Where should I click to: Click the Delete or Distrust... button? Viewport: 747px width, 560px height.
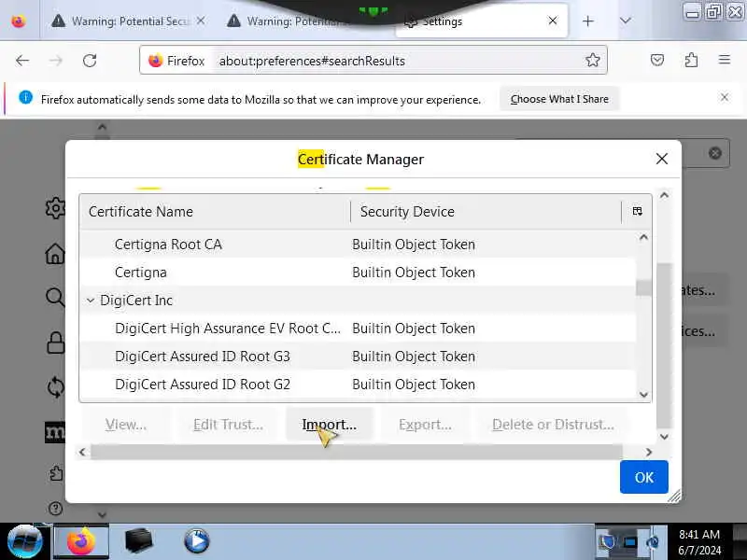(x=553, y=425)
